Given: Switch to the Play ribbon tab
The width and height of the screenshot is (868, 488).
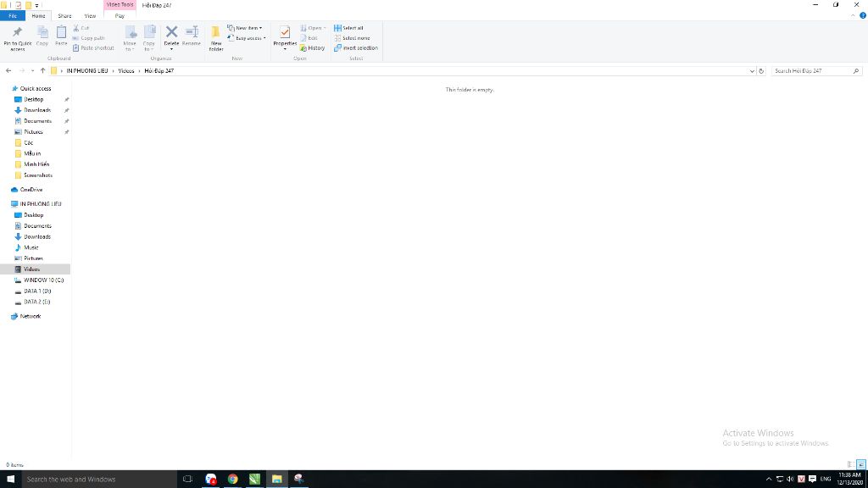Looking at the screenshot, I should (x=120, y=16).
